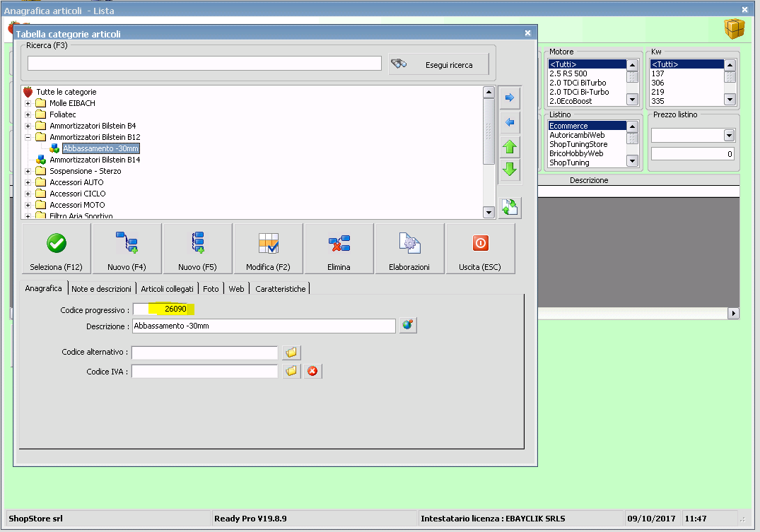Switch to Anagrafica tab
Screen dimensions: 760x532
[x=44, y=288]
